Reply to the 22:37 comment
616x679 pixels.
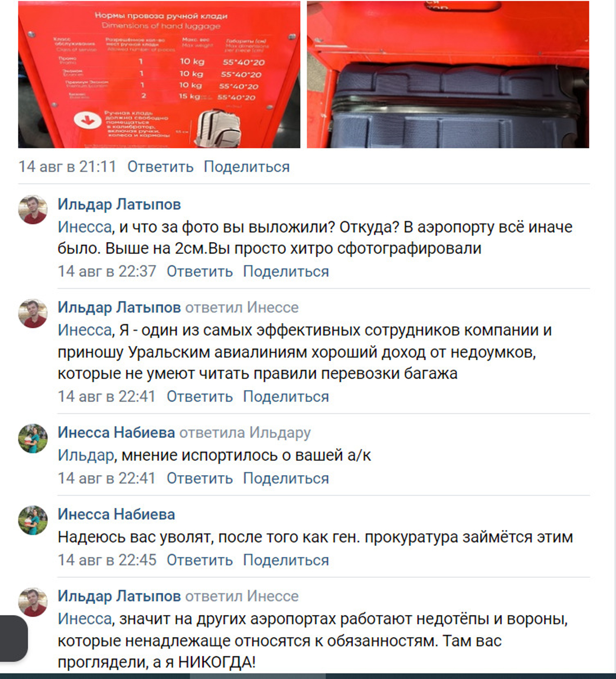[200, 271]
